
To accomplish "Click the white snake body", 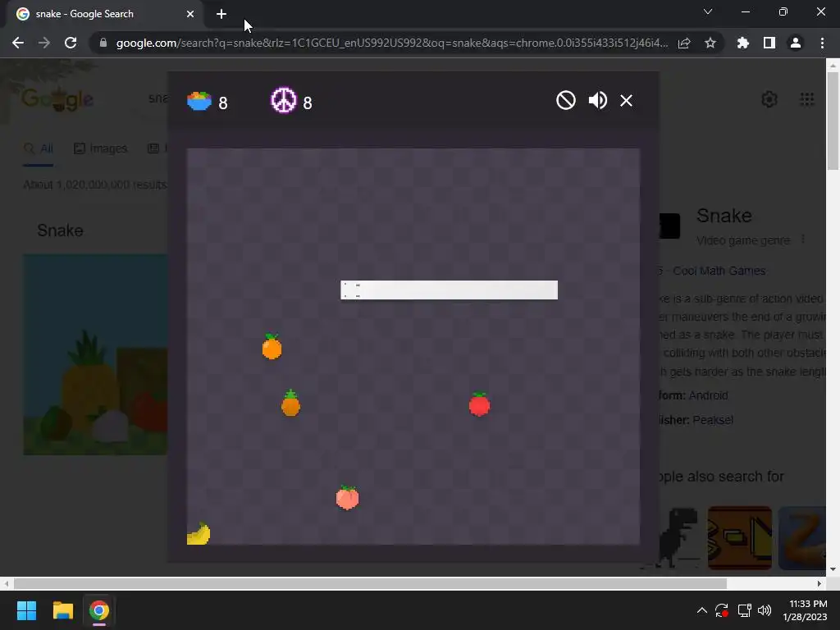I will coord(449,290).
